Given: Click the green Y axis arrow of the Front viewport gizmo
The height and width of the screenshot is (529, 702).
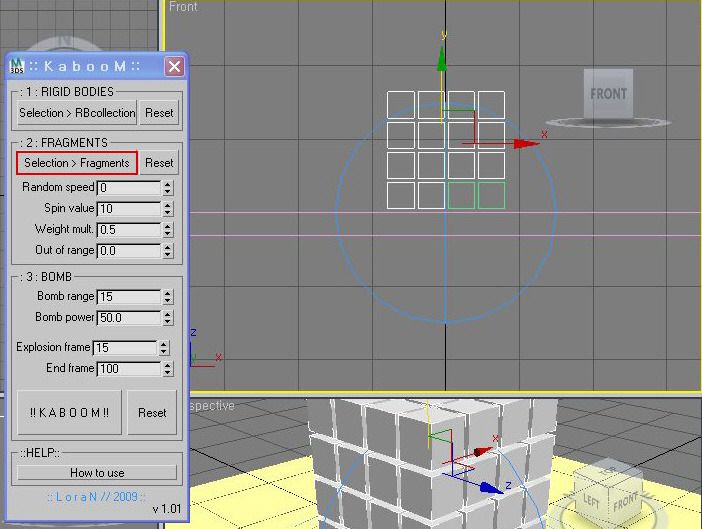Looking at the screenshot, I should pyautogui.click(x=442, y=59).
